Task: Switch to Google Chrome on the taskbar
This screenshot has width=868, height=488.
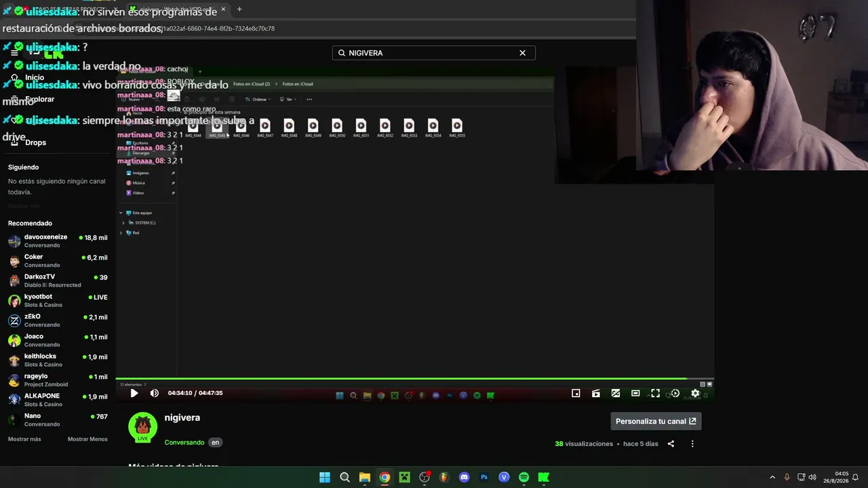Action: click(384, 477)
